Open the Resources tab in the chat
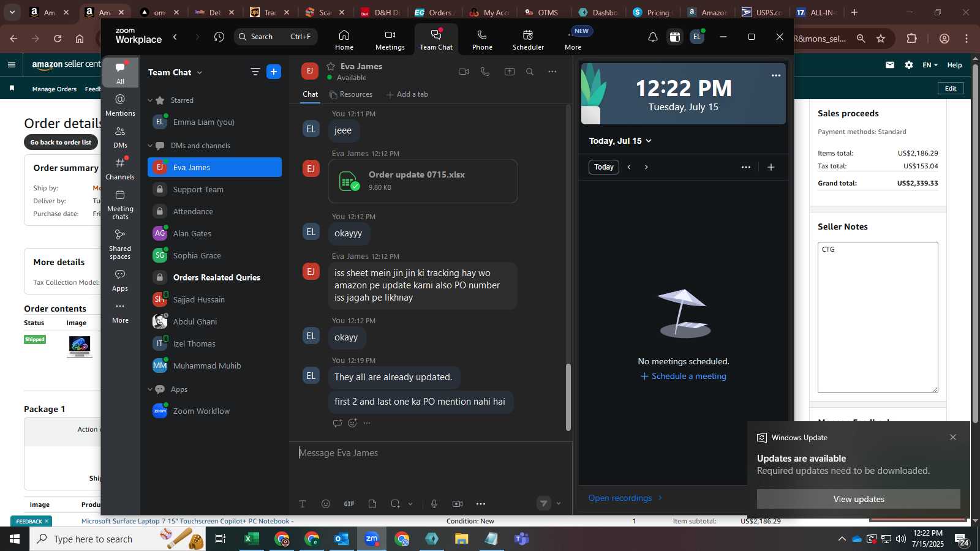Screen dimensions: 980x551 coord(350,94)
